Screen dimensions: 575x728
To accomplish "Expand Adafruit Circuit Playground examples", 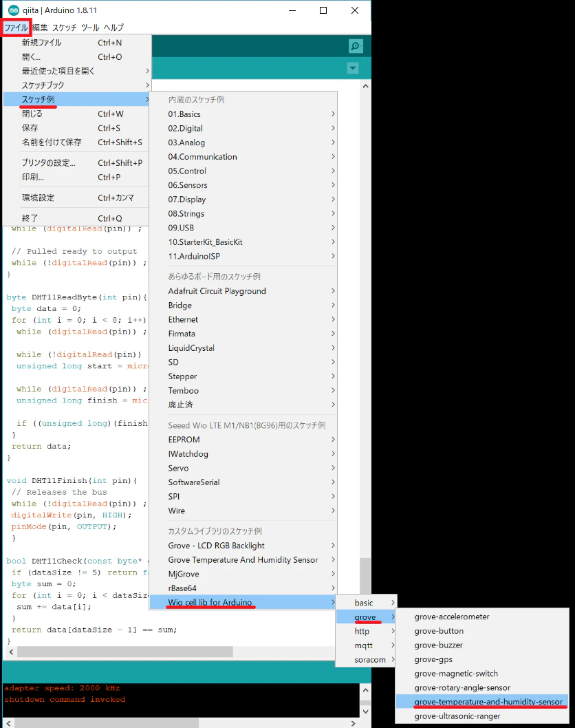I will click(x=243, y=291).
